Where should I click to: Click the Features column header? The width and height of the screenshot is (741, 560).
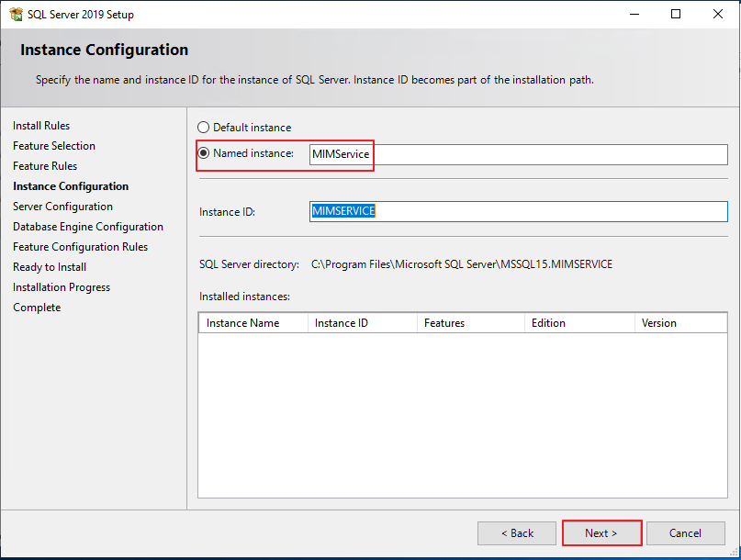click(471, 323)
